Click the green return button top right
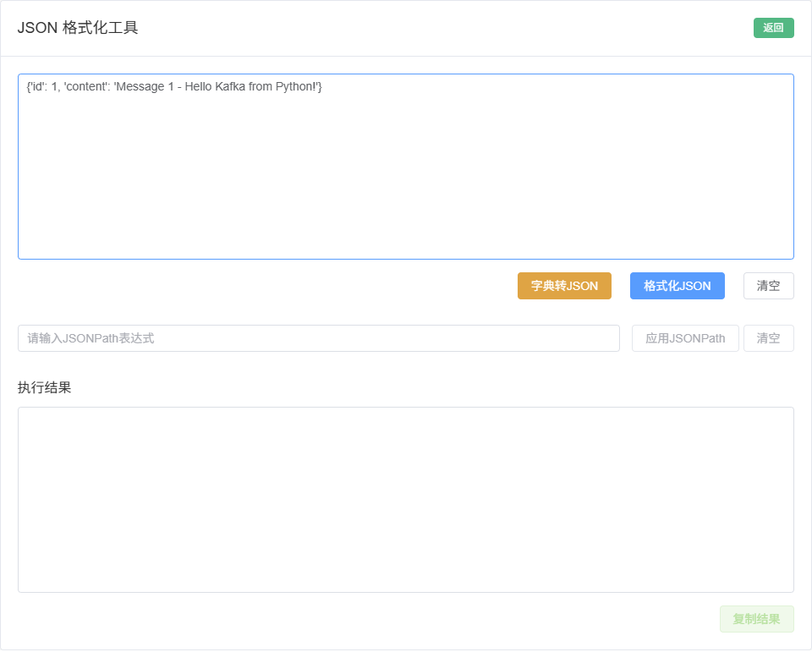Viewport: 812px width, 652px height. click(x=773, y=28)
